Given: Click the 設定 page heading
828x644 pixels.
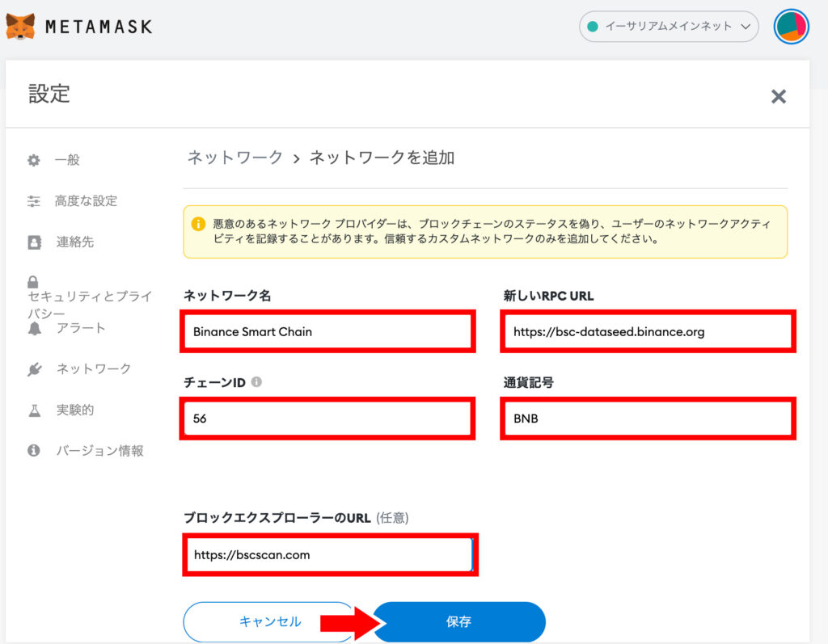Looking at the screenshot, I should 49,94.
